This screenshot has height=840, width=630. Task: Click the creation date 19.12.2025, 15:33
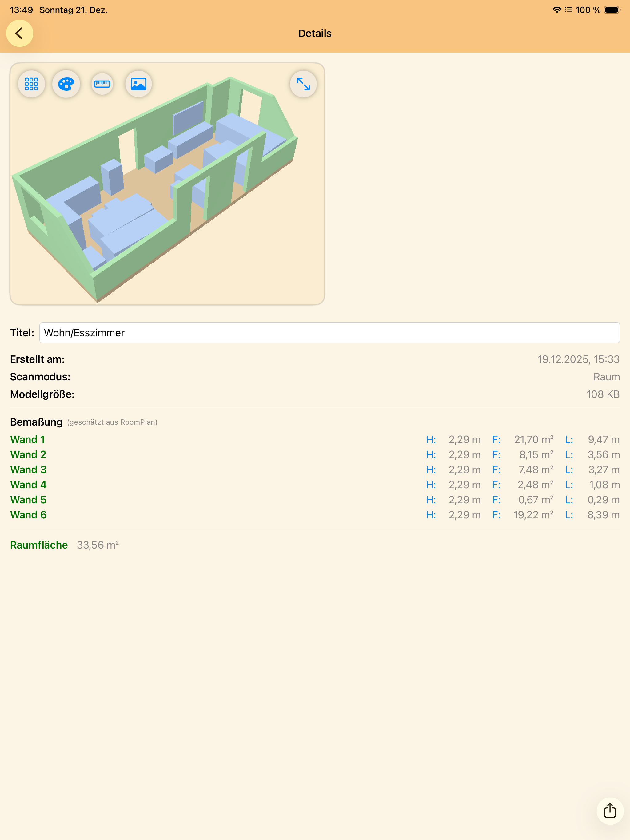[x=578, y=359]
